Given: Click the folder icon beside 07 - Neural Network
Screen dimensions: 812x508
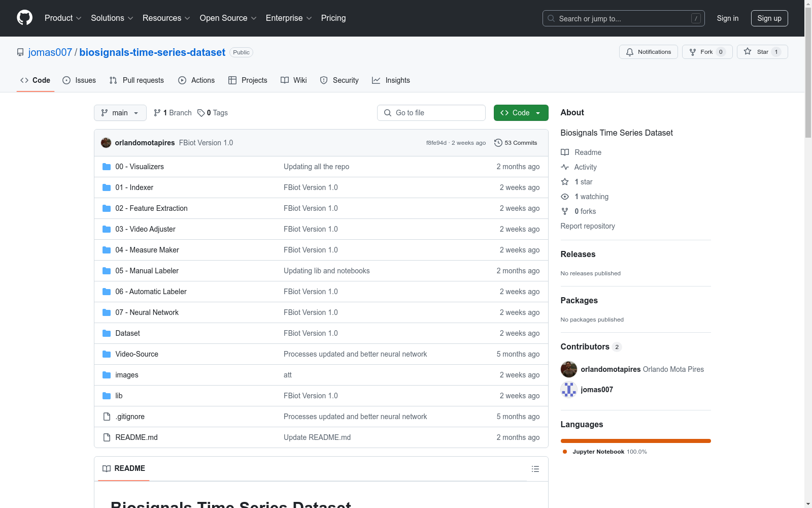Looking at the screenshot, I should [107, 312].
